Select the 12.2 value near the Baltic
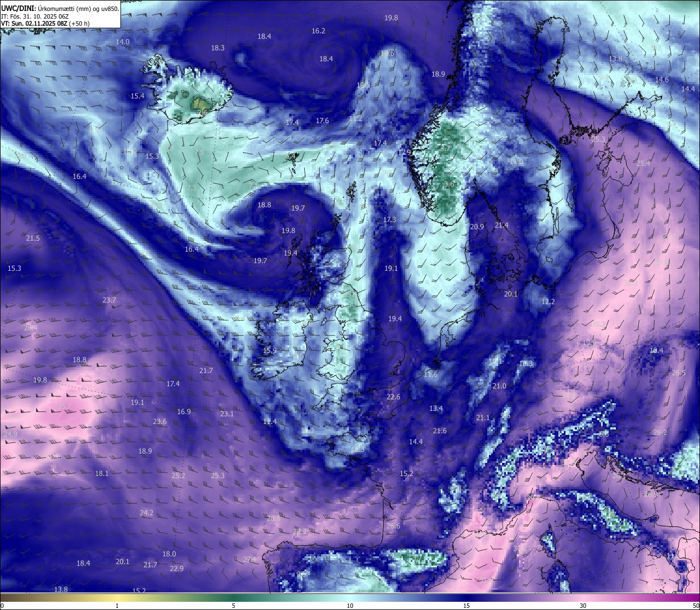Viewport: 700px width, 610px height. pos(548,302)
